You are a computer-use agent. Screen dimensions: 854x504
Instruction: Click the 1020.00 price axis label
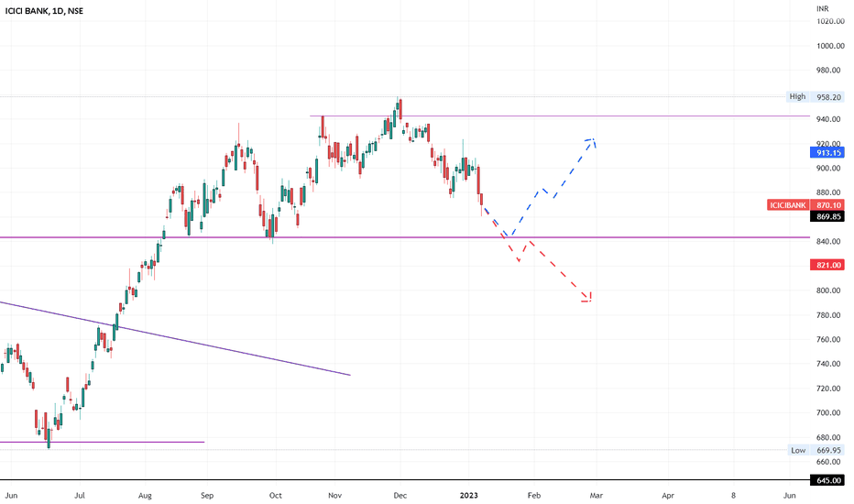pos(830,21)
